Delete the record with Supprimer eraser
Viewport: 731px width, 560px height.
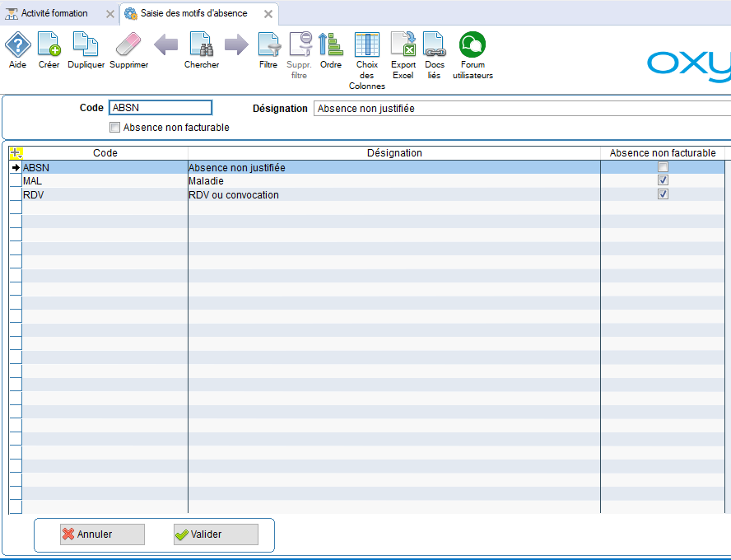pyautogui.click(x=128, y=45)
